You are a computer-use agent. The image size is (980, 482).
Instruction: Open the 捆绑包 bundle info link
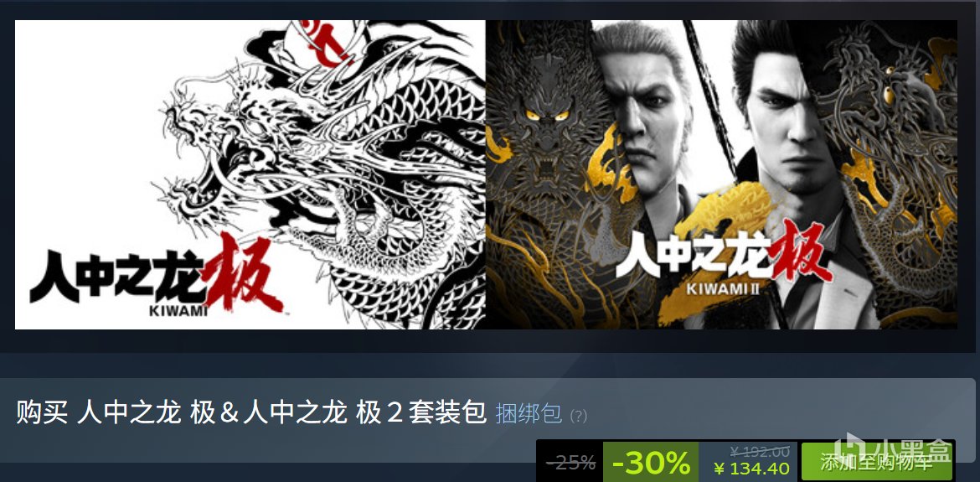point(529,414)
